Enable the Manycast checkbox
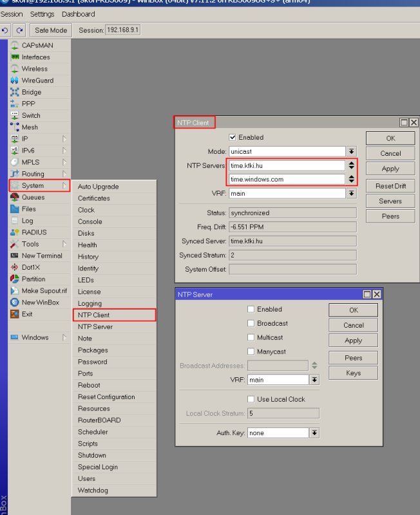The height and width of the screenshot is (515, 420). click(x=251, y=351)
